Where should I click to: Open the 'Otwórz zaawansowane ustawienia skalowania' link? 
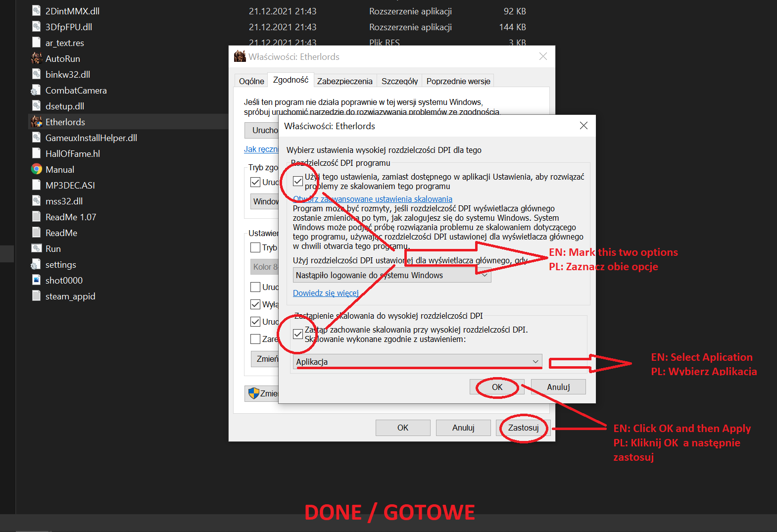tap(373, 199)
